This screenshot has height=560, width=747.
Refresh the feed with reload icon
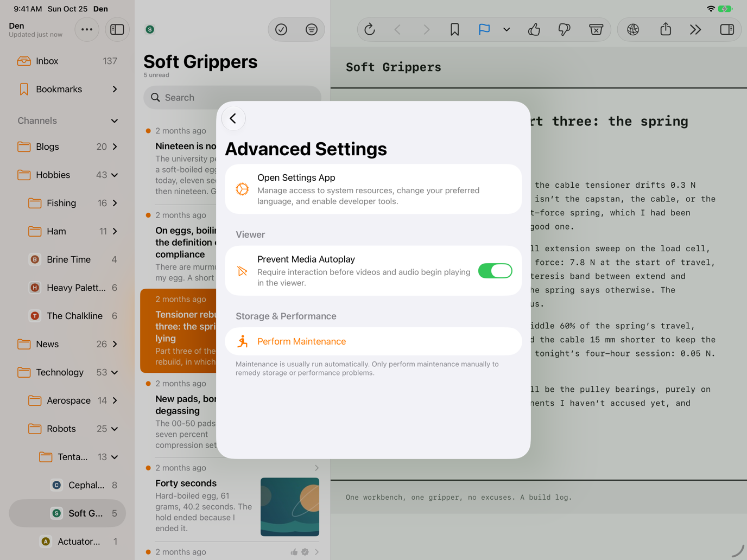click(370, 29)
